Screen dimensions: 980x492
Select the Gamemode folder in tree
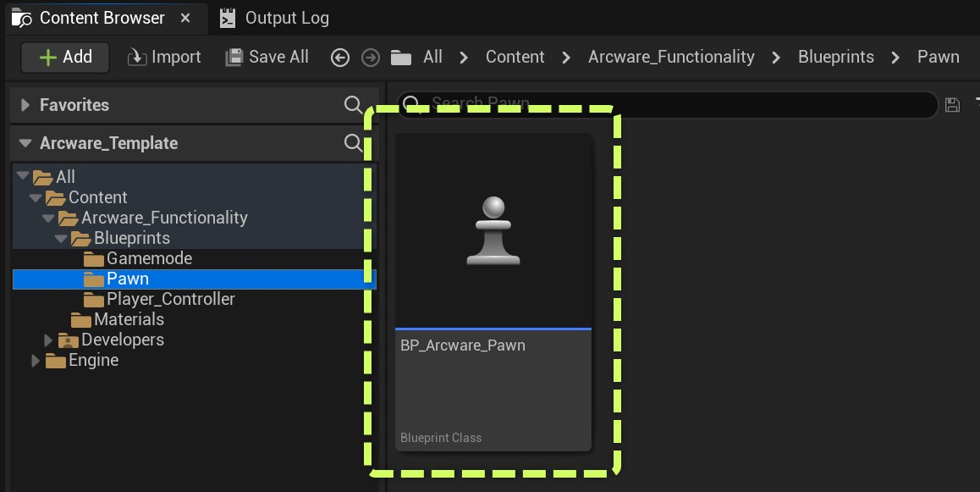tap(148, 258)
